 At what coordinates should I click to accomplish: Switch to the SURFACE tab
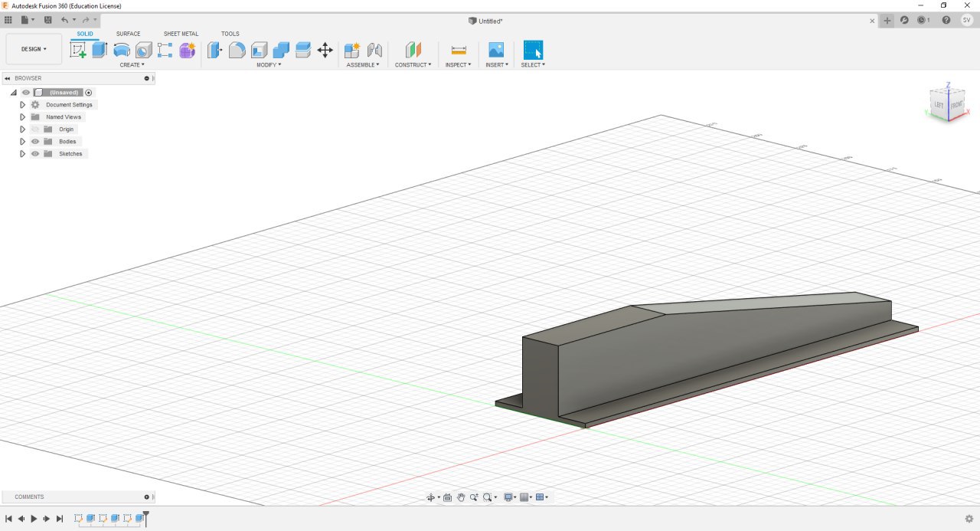point(128,34)
